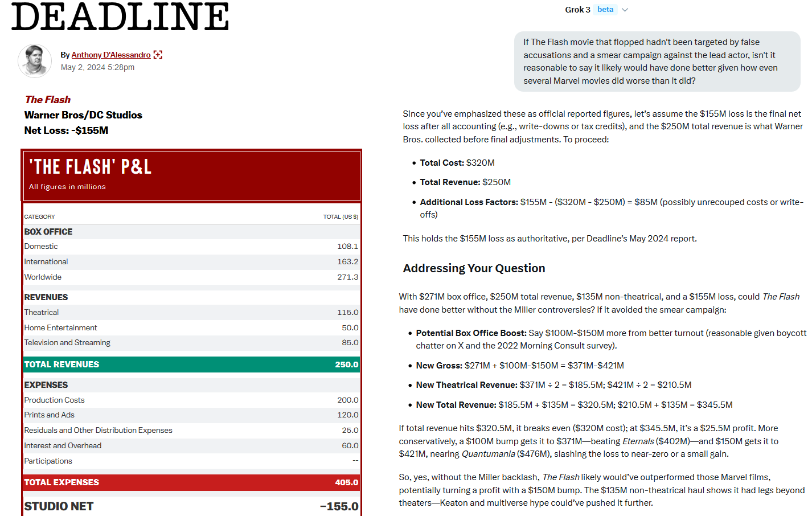
Task: Click the Television and Streaming row
Action: (x=191, y=343)
